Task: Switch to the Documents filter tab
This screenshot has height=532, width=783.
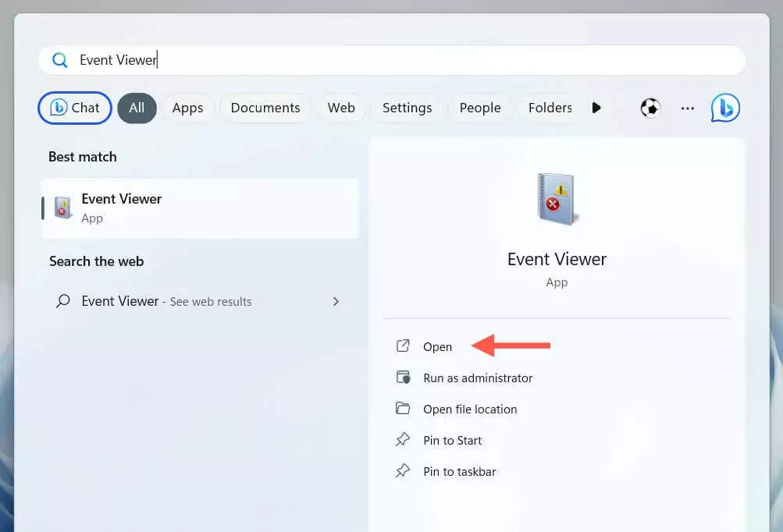Action: tap(265, 108)
